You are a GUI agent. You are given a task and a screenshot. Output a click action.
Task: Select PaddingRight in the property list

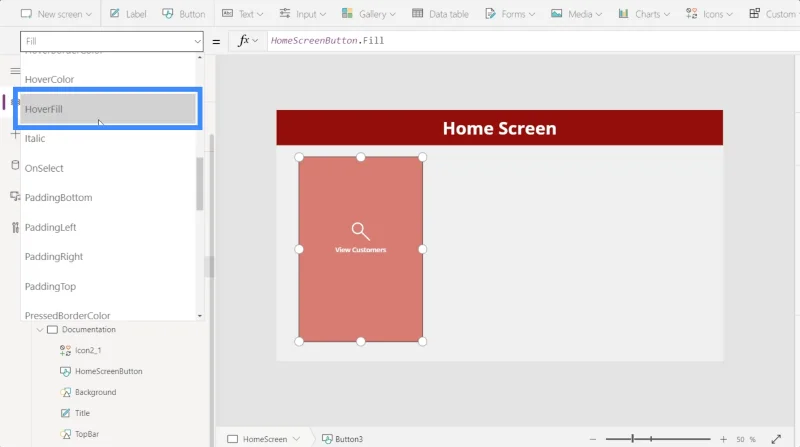tap(108, 257)
